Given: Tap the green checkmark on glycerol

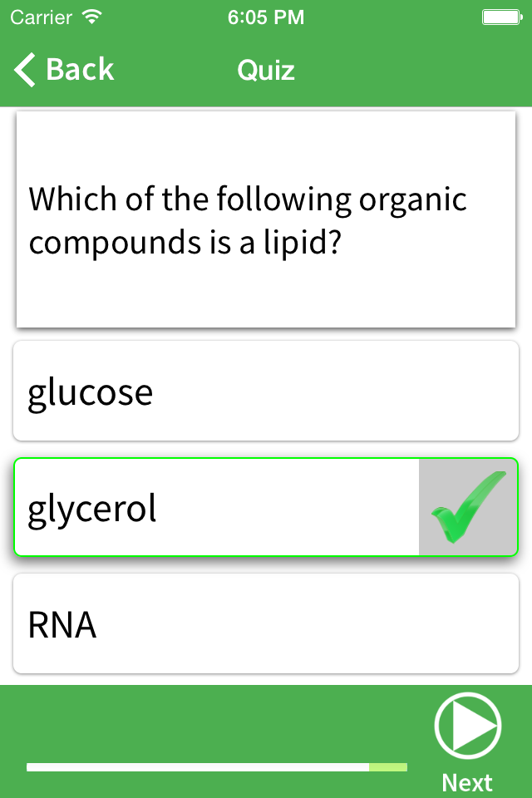Looking at the screenshot, I should (x=468, y=507).
